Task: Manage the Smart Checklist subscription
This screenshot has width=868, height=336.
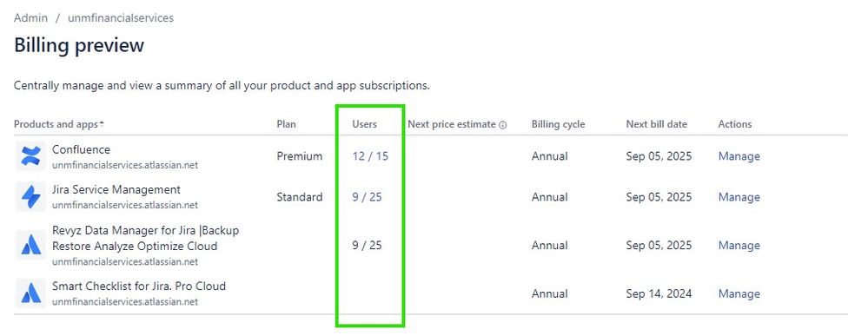Action: click(x=739, y=293)
